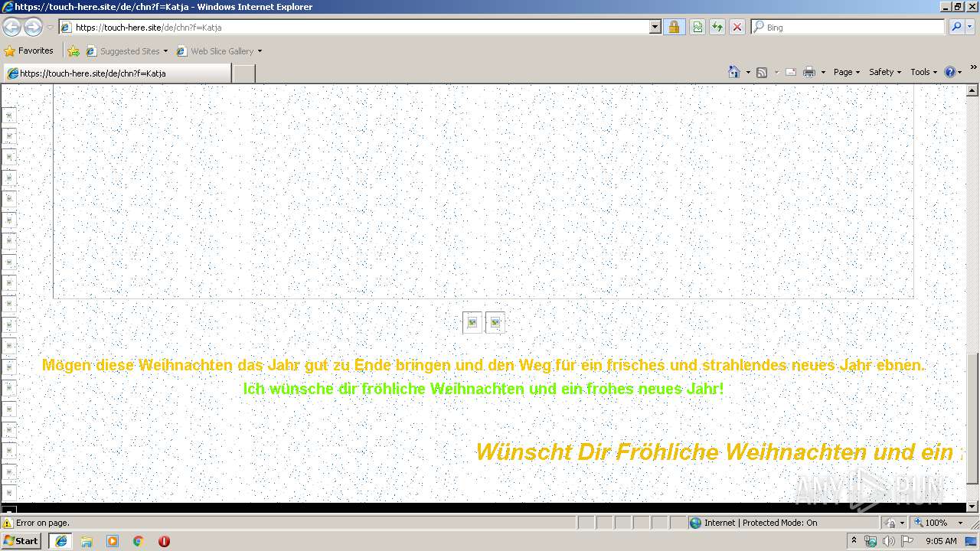This screenshot has width=980, height=551.
Task: Open the Help question mark menu
Action: click(953, 72)
